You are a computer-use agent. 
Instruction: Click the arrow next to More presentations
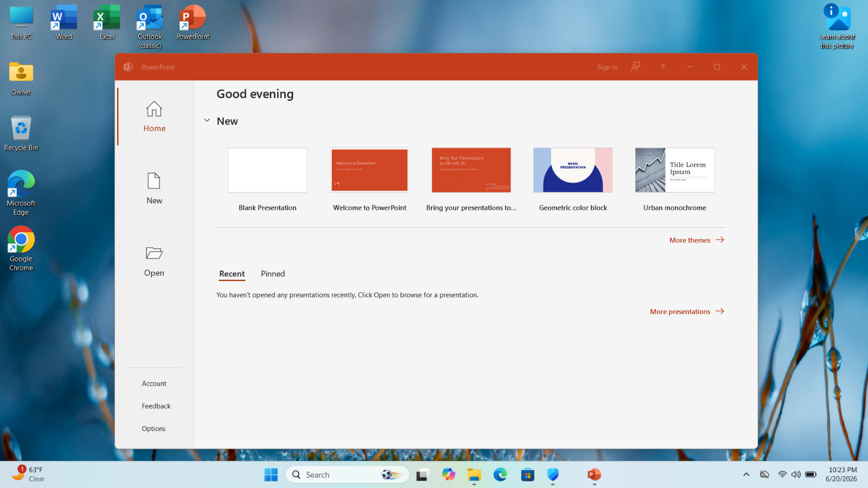[720, 311]
